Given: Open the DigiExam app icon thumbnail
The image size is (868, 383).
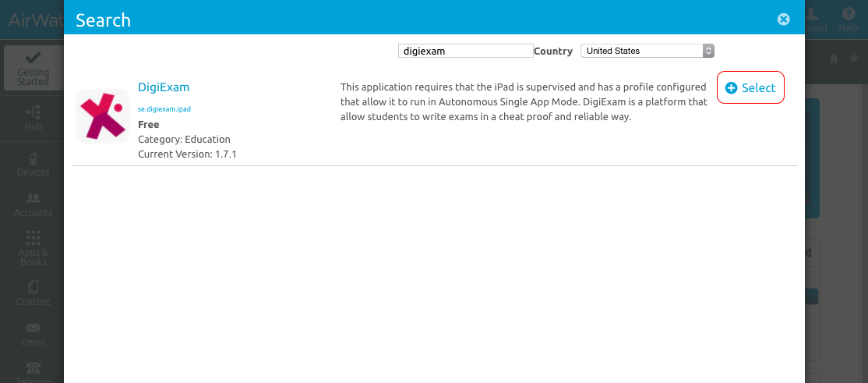Looking at the screenshot, I should [x=102, y=116].
